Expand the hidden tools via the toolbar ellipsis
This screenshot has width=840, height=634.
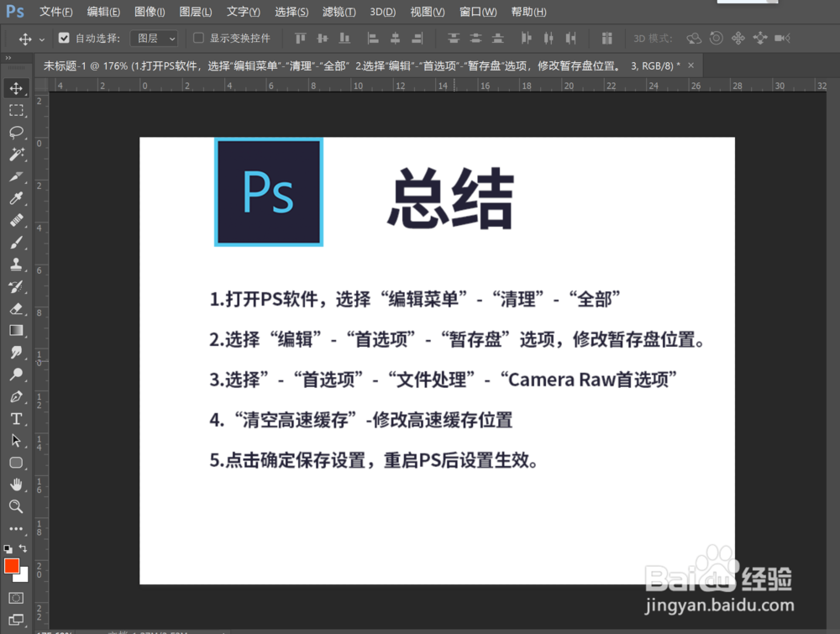coord(18,529)
